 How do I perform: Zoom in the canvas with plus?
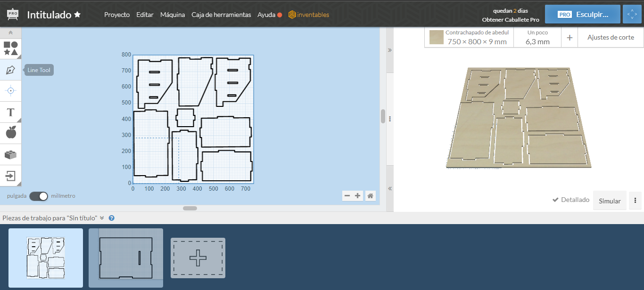[358, 195]
